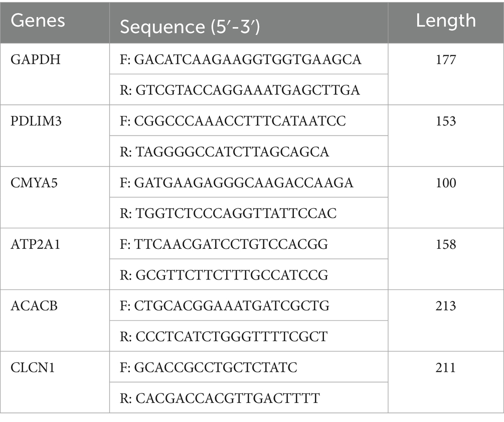Select the length value 213
Screen dimensions: 504x422
445,306
